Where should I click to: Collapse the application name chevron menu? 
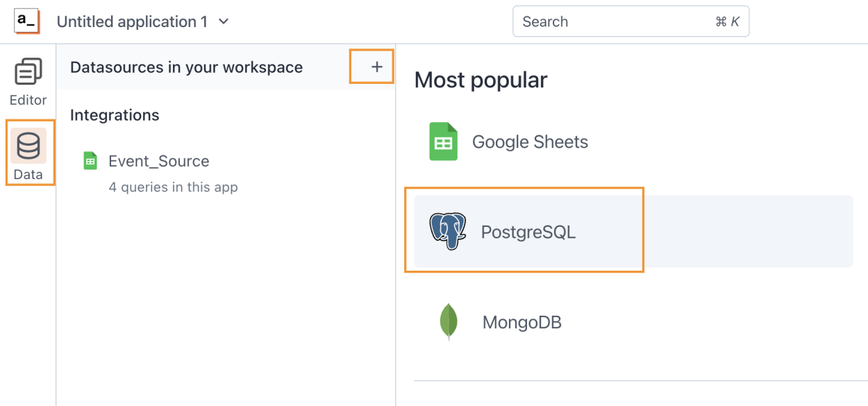coord(222,22)
